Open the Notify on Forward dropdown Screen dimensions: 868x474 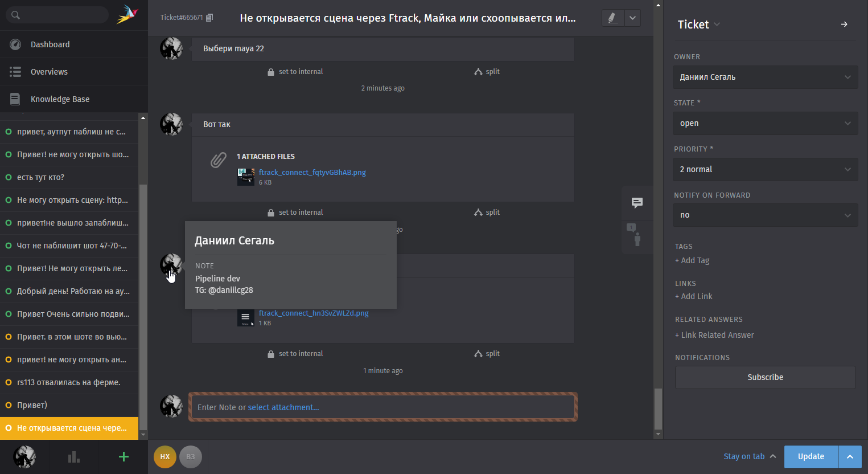coord(765,215)
